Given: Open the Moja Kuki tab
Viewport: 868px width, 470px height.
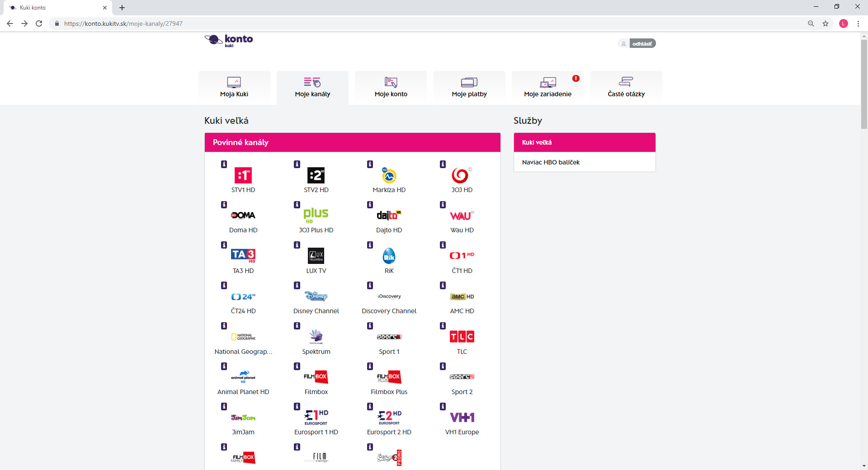Looking at the screenshot, I should click(x=234, y=87).
